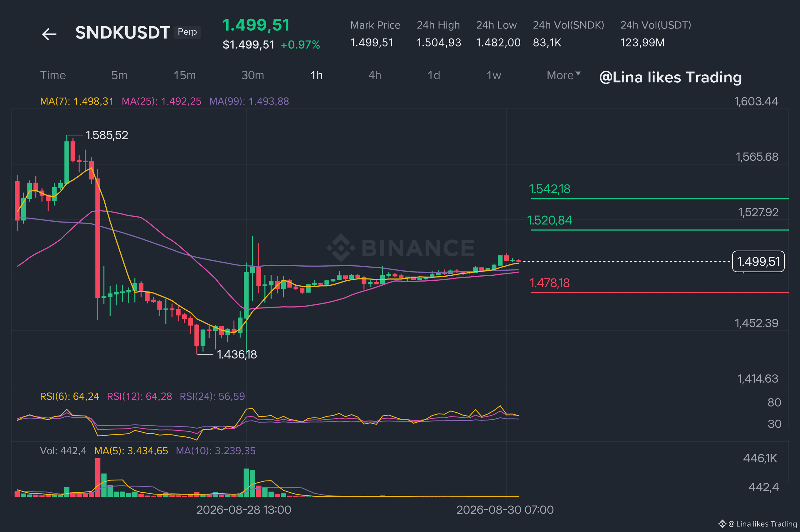Screen dimensions: 800x532
Task: Click the Vol: 442,4 label
Action: (x=63, y=451)
